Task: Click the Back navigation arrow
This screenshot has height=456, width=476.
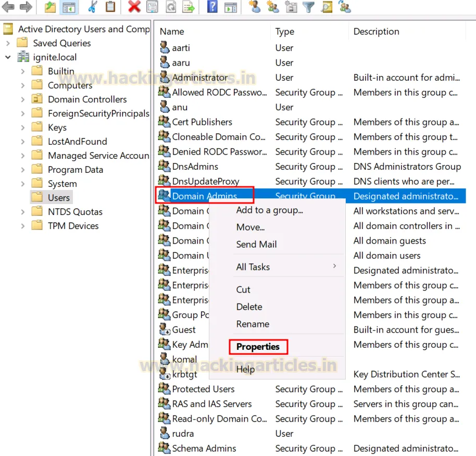Action: click(7, 7)
